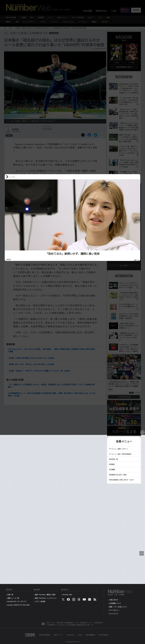Screen dimensions: 145x644
Task: Click the ABEMA video ad thumbnail
Action: pyautogui.click(x=72, y=215)
